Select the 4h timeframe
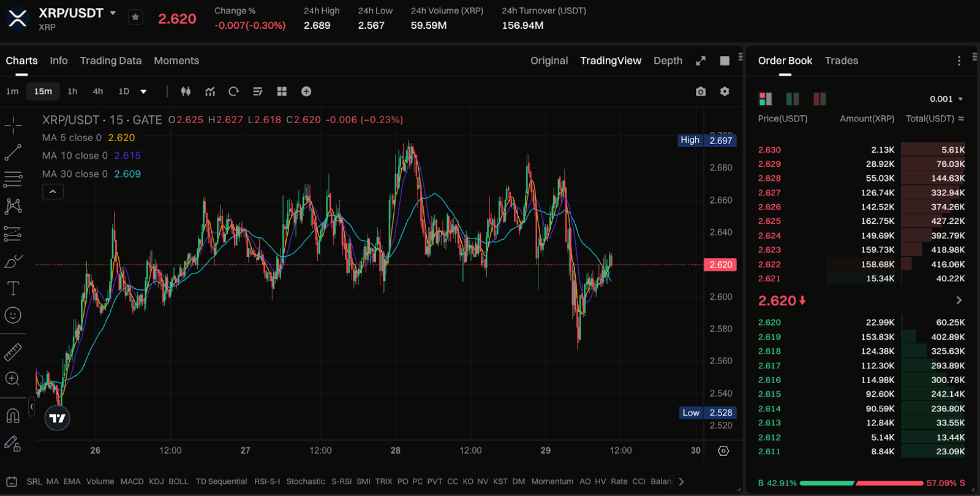 [x=97, y=91]
